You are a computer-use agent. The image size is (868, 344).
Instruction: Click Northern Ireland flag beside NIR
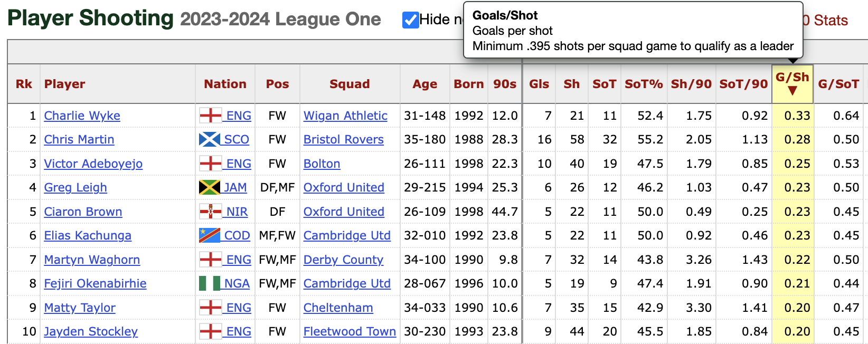[x=210, y=212]
